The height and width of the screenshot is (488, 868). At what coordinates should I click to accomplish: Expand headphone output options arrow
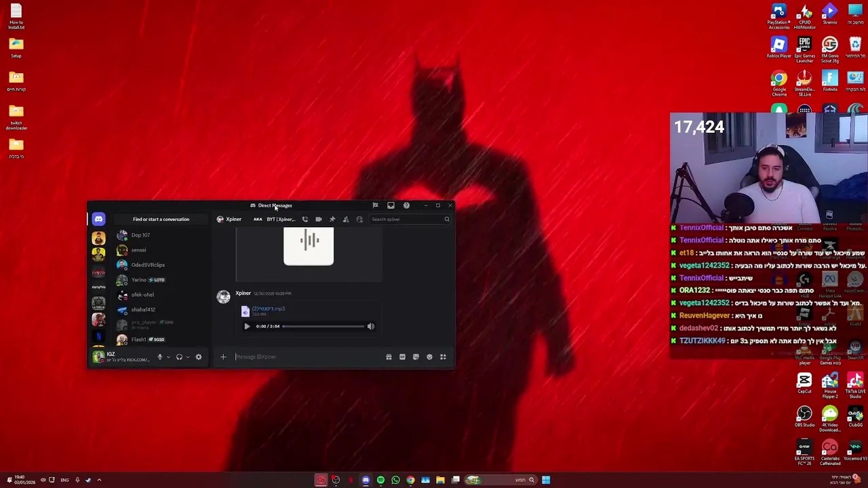(187, 357)
